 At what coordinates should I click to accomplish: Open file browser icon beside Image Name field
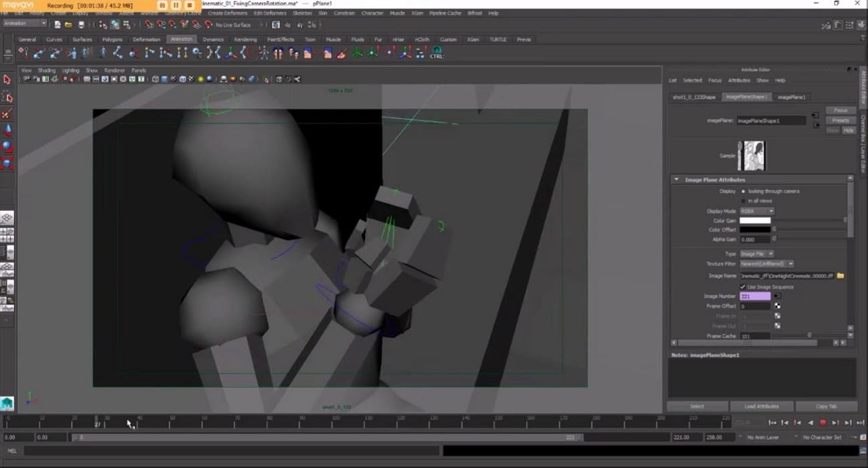coord(841,275)
